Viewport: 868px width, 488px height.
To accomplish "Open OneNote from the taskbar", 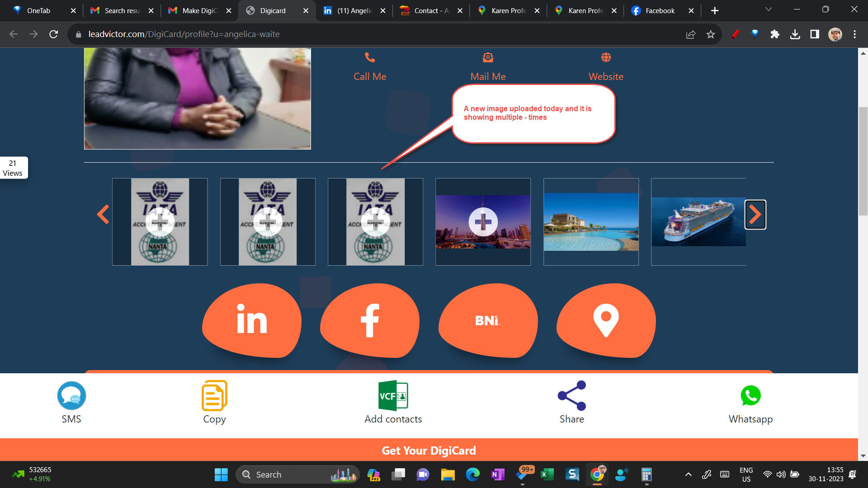I will point(497,474).
